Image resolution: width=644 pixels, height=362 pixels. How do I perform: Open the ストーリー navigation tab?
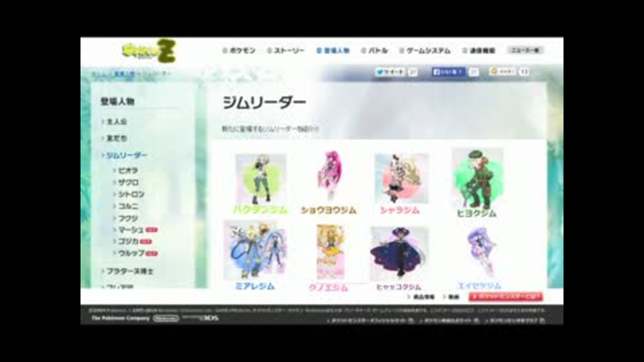coord(286,50)
